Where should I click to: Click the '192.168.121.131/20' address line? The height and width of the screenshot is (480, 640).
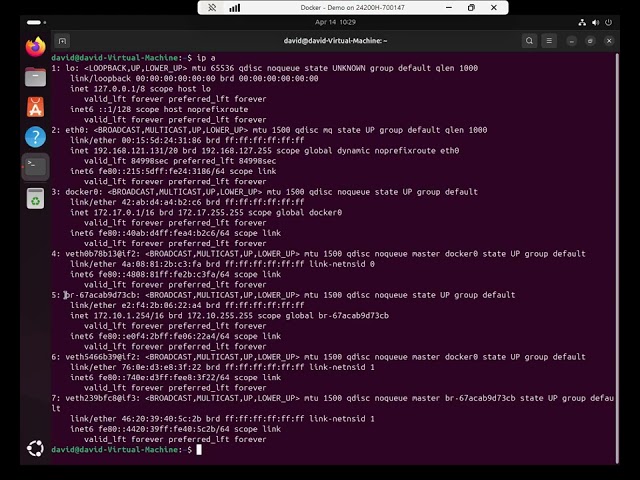point(264,151)
